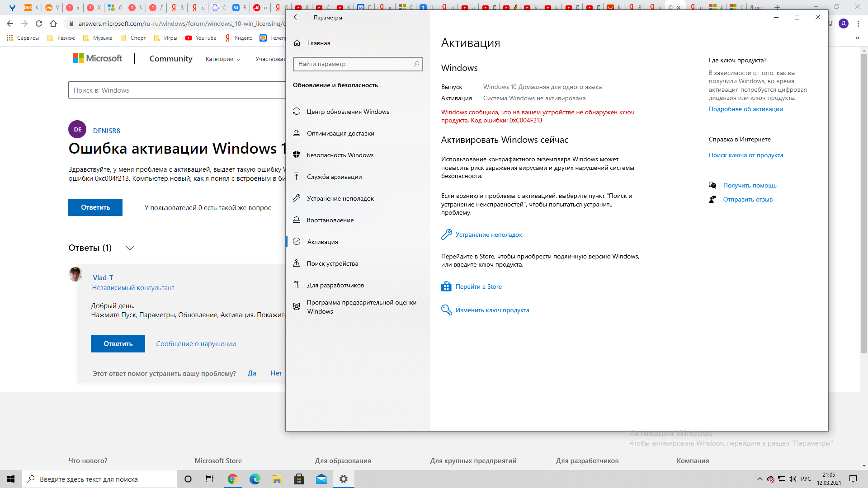
Task: Open Спорт bookmarks folder
Action: point(133,38)
